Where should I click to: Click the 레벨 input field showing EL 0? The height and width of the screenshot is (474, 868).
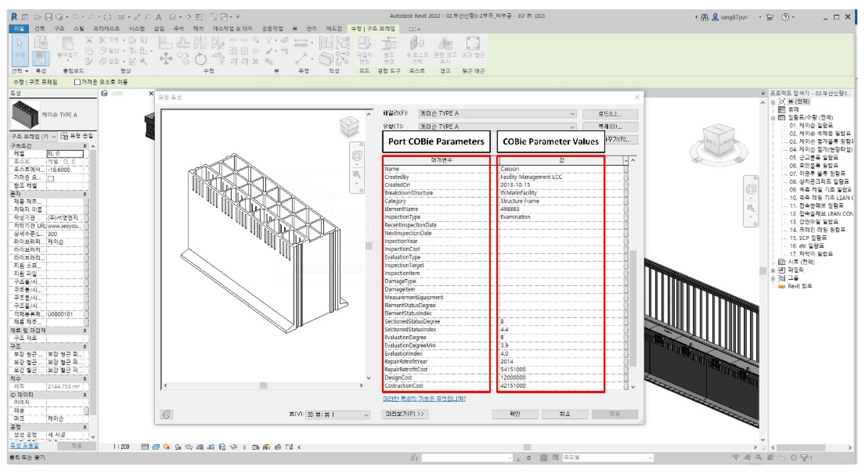[x=65, y=154]
